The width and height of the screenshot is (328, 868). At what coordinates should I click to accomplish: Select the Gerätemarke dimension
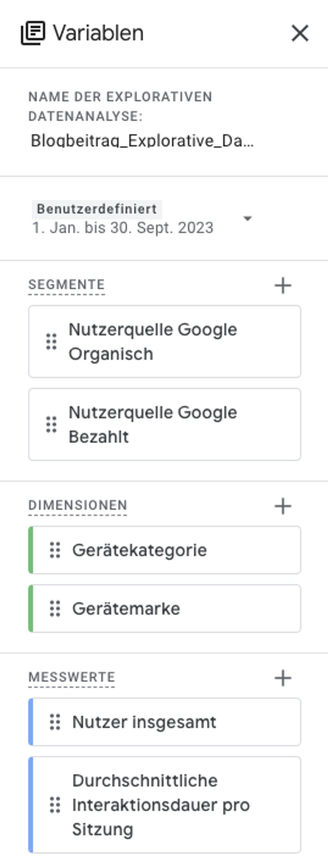(x=165, y=609)
